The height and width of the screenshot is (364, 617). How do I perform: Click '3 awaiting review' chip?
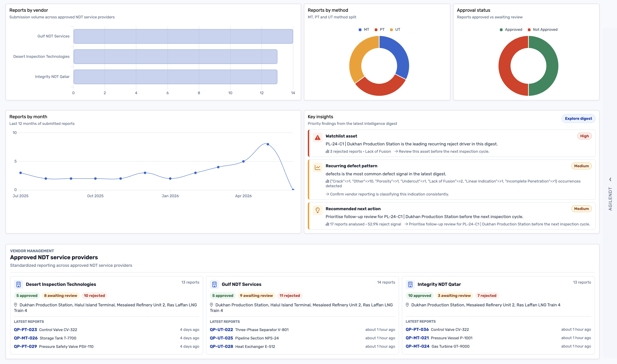[x=454, y=296]
